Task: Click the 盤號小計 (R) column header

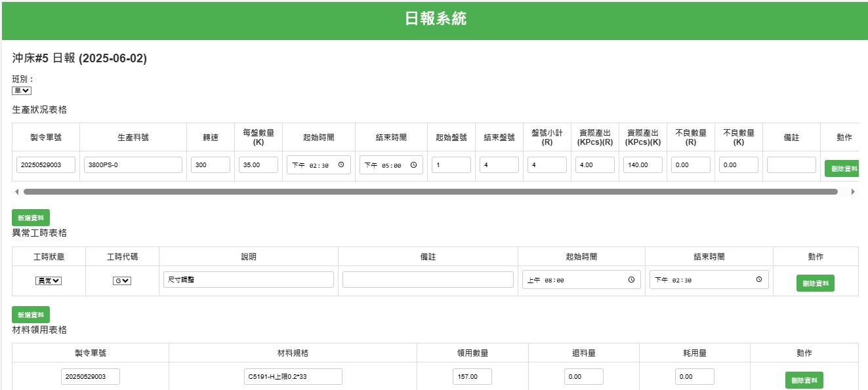Action: (x=547, y=138)
